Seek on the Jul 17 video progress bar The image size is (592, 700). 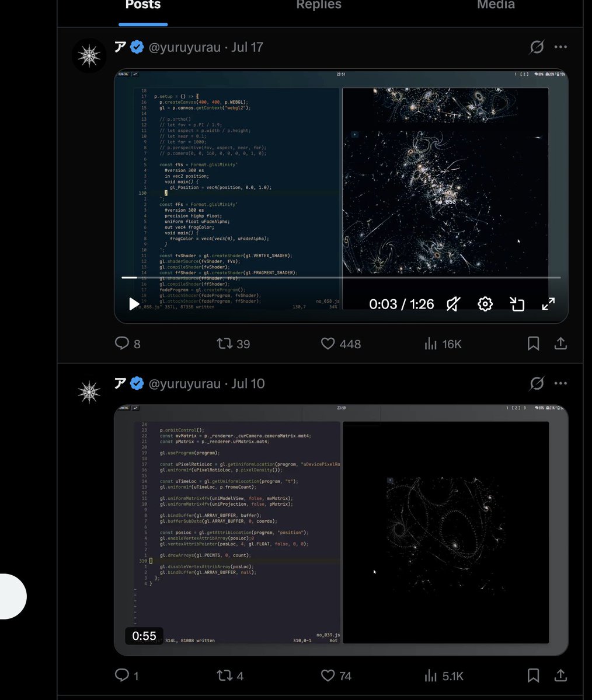pyautogui.click(x=341, y=278)
